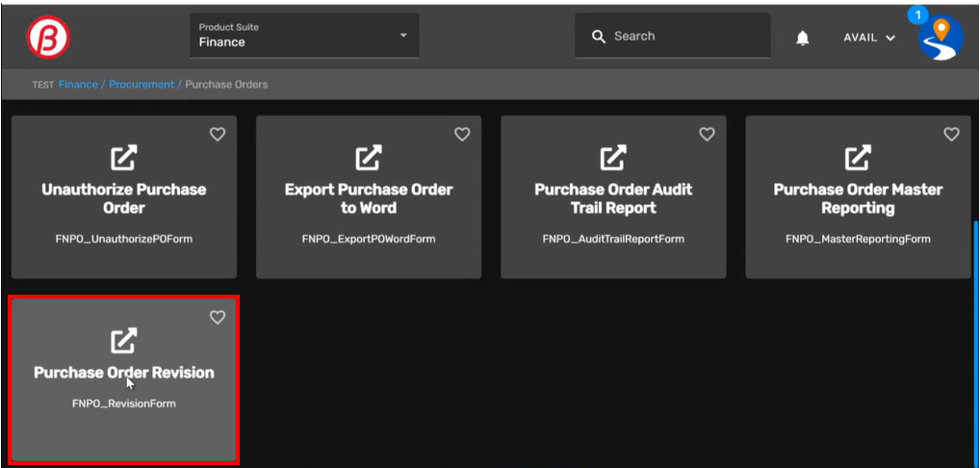Open the AVAIL status dropdown
The image size is (980, 468).
(x=868, y=38)
